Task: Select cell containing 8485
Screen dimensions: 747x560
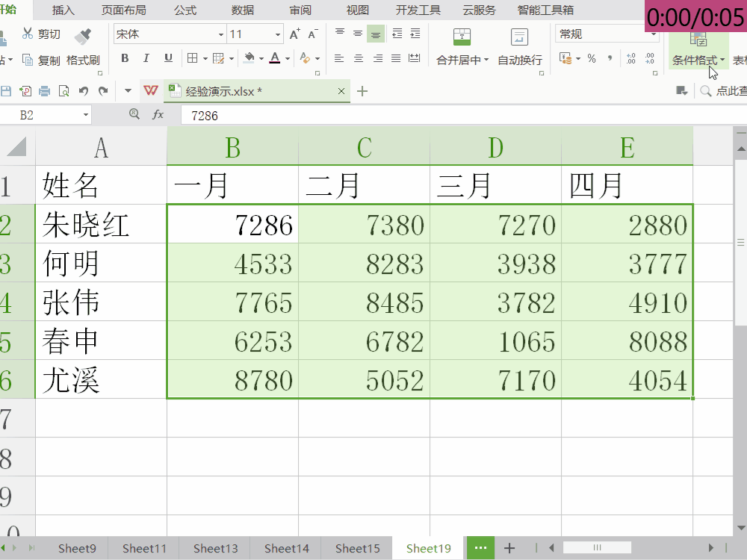Action: point(364,302)
